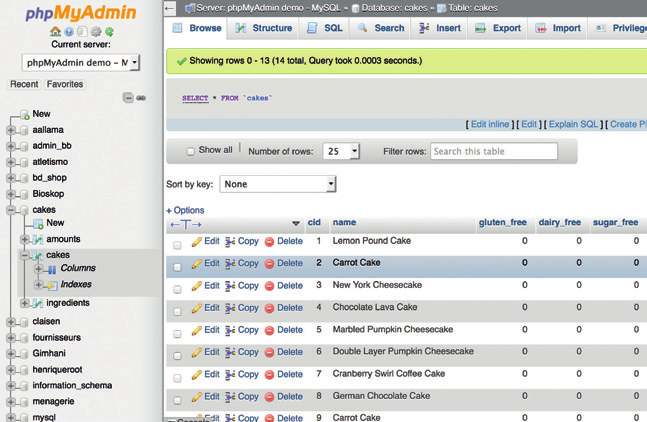Open the column options dropdown arrow in header
Image resolution: width=647 pixels, height=422 pixels.
(296, 224)
